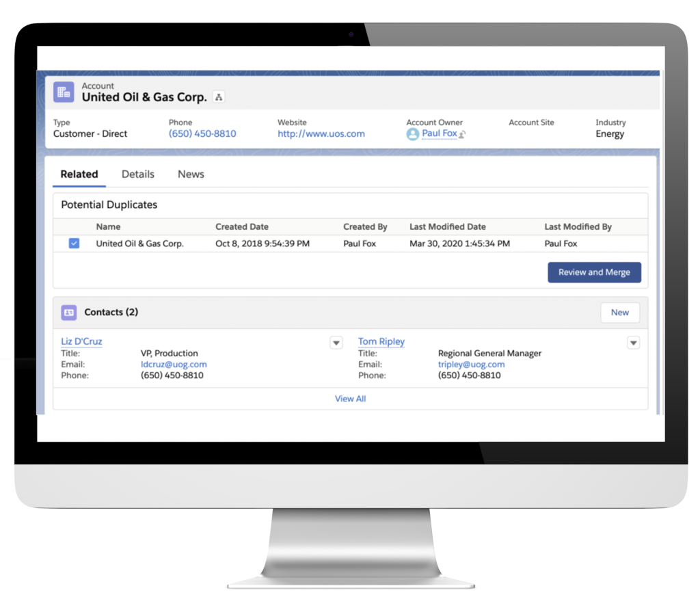Expand the action menu for Tom Ripley
This screenshot has width=700, height=608.
pos(633,343)
